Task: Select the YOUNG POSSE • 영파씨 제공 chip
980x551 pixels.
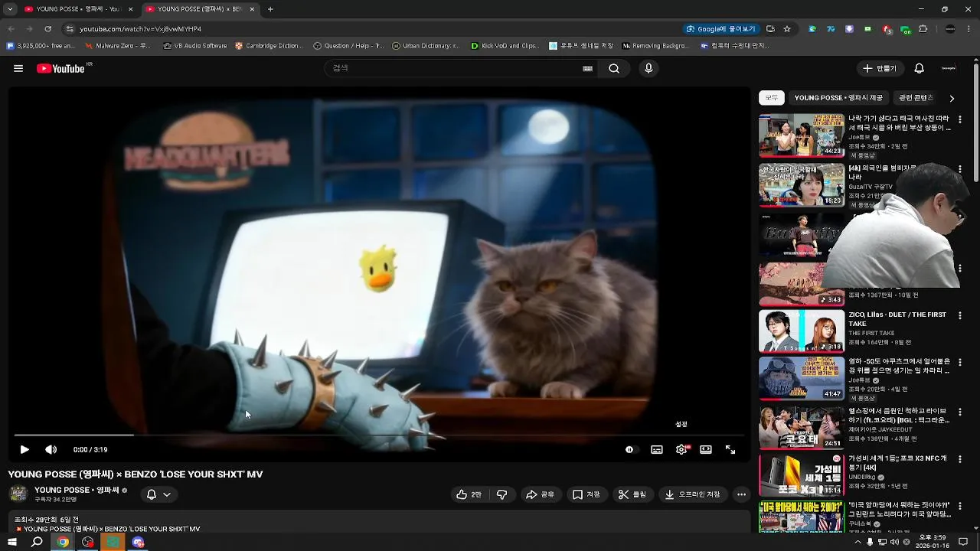Action: tap(838, 98)
